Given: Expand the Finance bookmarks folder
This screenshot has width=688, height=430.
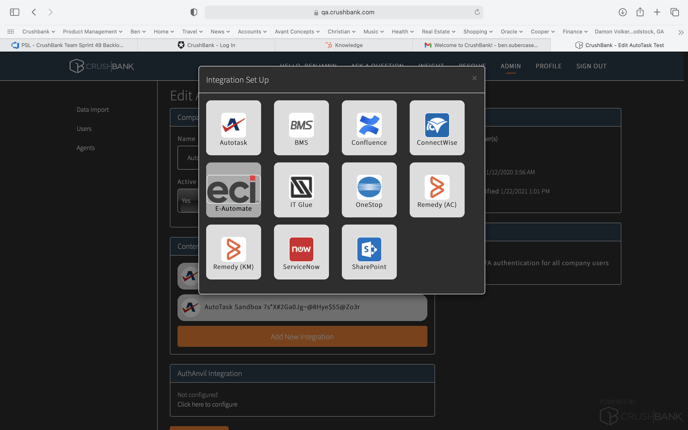Looking at the screenshot, I should pyautogui.click(x=575, y=32).
